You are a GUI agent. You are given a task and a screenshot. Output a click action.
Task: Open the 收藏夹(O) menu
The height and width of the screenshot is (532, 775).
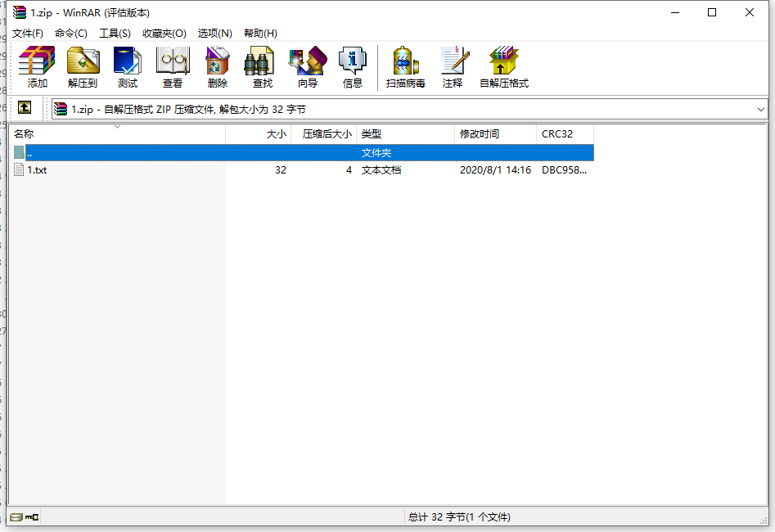coord(164,33)
